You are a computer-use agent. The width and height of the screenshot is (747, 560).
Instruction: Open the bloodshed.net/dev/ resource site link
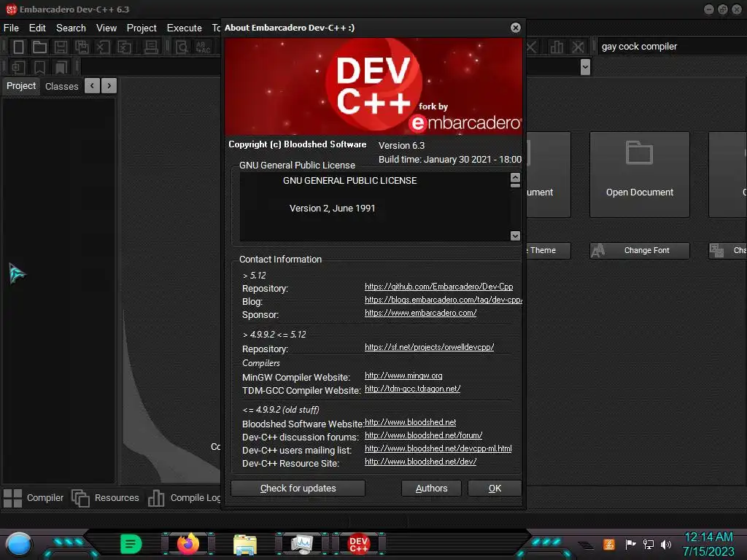point(421,462)
